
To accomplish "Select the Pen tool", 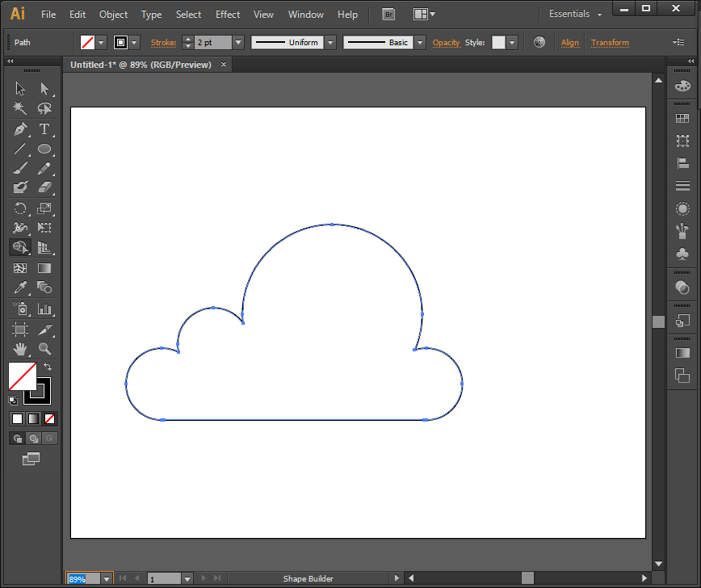I will point(20,129).
